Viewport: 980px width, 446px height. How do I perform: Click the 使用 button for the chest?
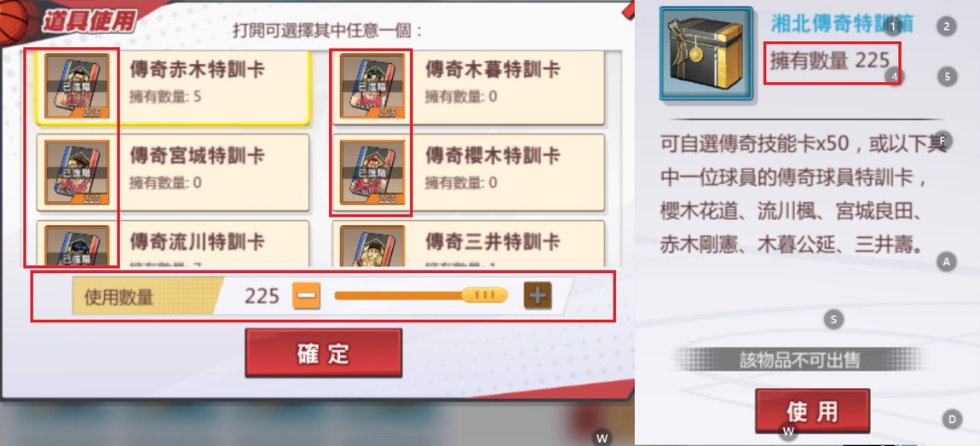[x=812, y=411]
